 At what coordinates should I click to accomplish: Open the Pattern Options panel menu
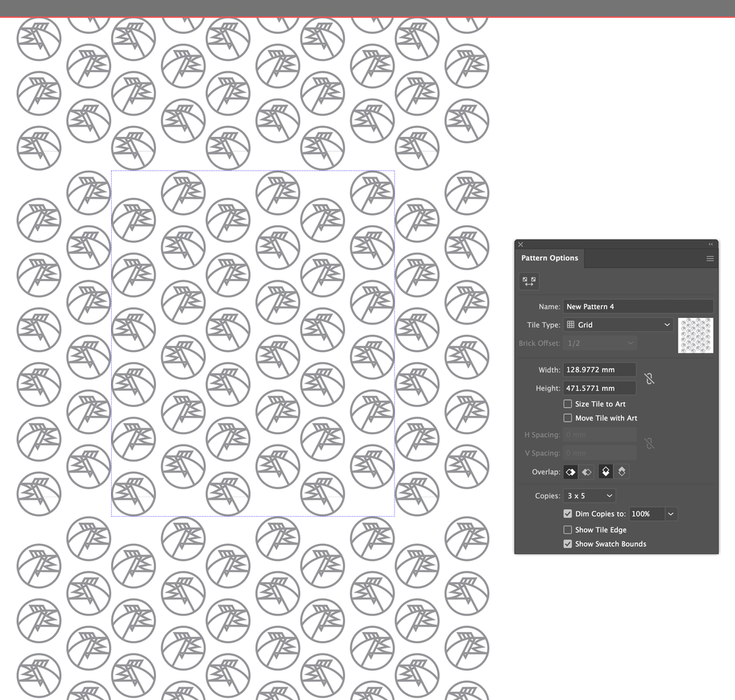point(710,258)
